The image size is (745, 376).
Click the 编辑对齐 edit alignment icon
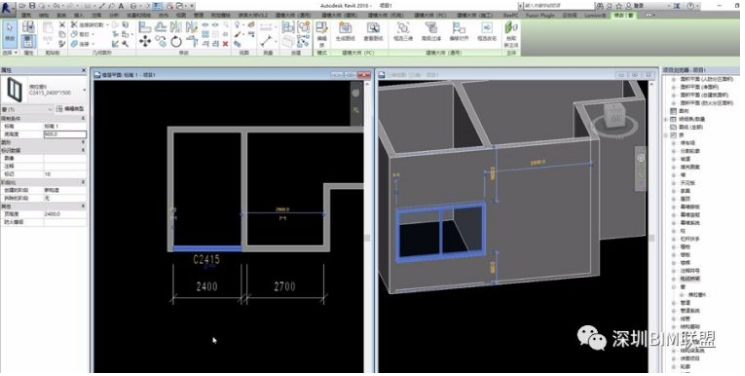pyautogui.click(x=459, y=28)
